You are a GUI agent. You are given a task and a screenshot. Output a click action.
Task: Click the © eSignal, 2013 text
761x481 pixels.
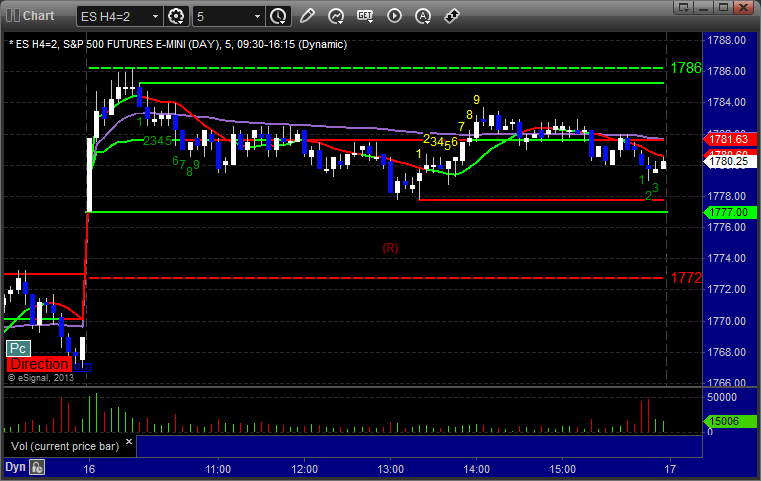[41, 378]
